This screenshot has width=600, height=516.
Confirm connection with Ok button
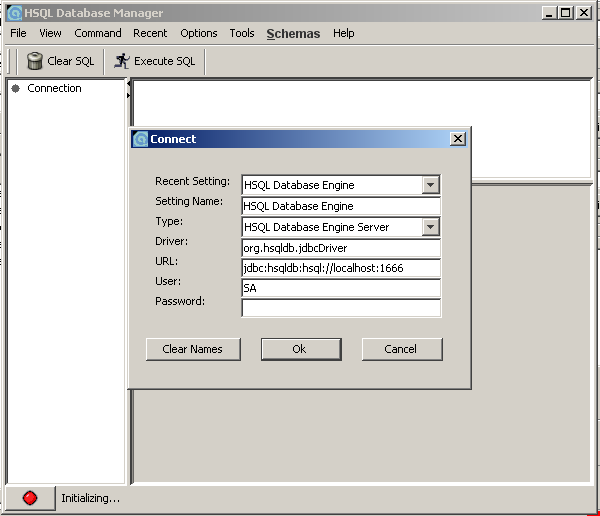pyautogui.click(x=301, y=349)
